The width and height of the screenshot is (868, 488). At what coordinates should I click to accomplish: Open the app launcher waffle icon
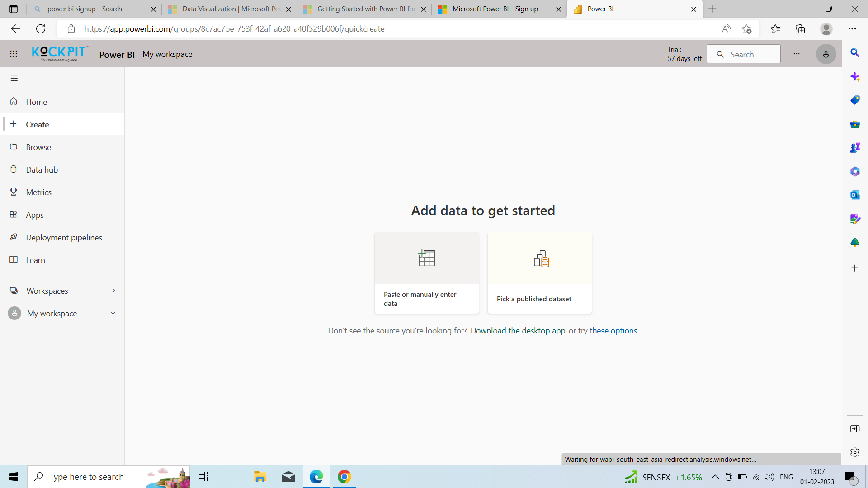(x=14, y=54)
